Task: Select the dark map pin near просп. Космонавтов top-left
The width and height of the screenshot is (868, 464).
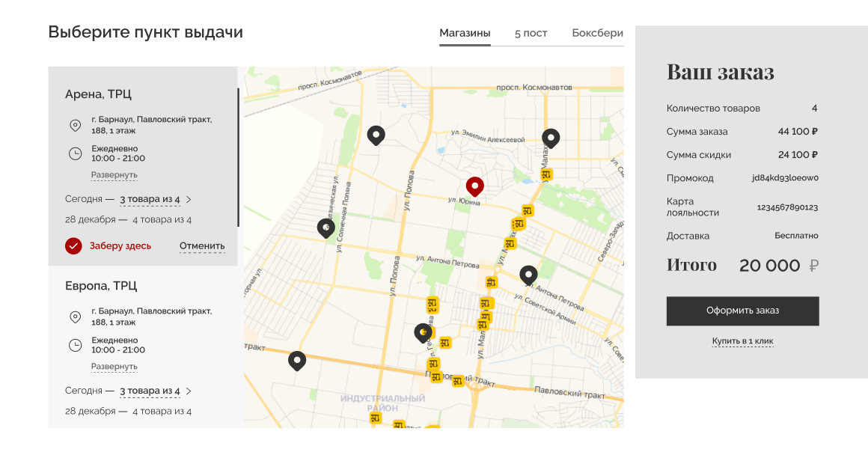Action: (x=376, y=135)
